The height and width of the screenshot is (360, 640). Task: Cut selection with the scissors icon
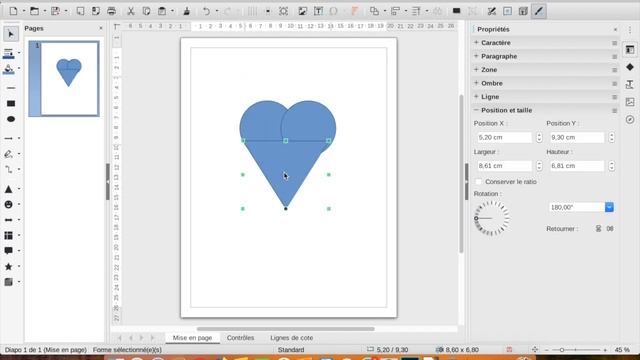131,11
